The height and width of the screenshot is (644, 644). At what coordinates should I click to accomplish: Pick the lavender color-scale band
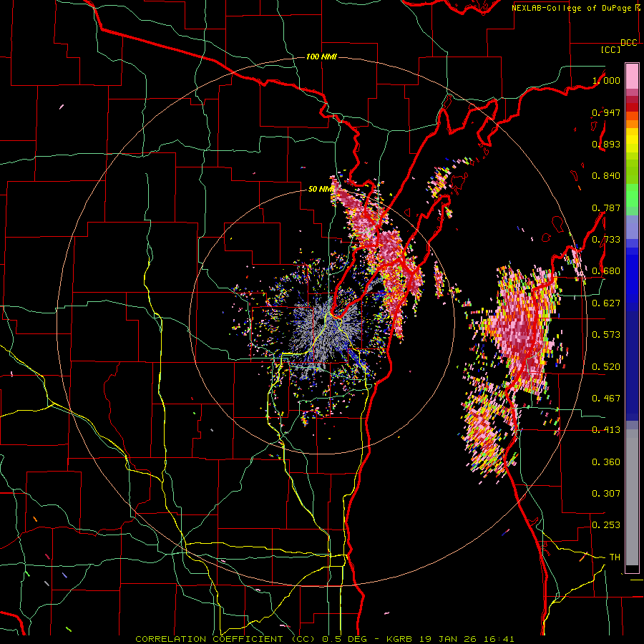coord(632,227)
